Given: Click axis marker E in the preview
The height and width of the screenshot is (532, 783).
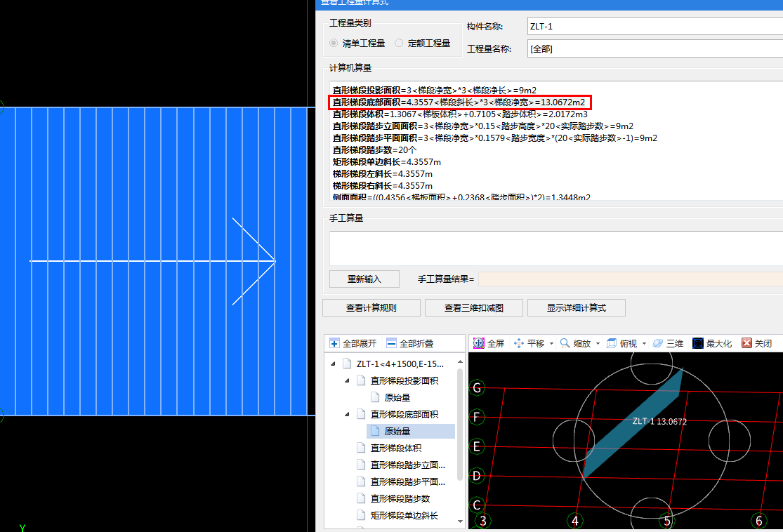Looking at the screenshot, I should [477, 446].
